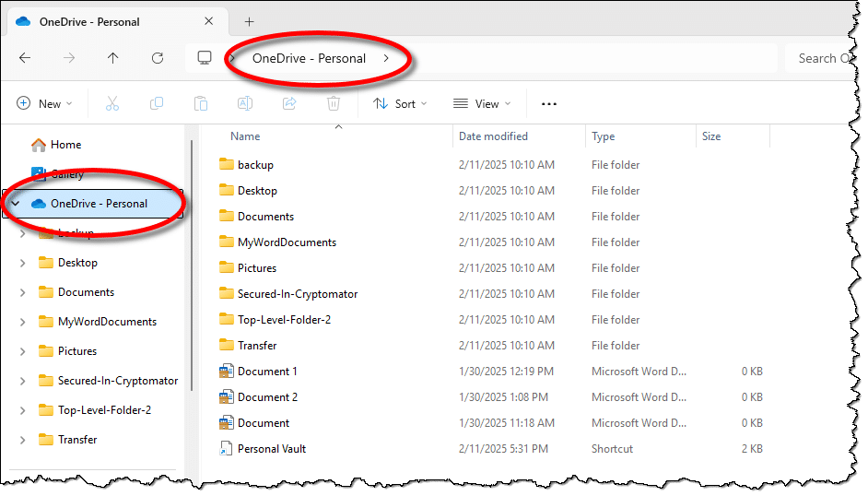Click the Document 2 Word file icon

226,397
